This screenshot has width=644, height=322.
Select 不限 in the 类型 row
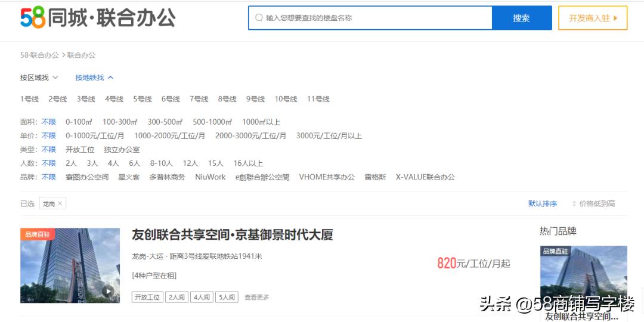click(x=48, y=150)
